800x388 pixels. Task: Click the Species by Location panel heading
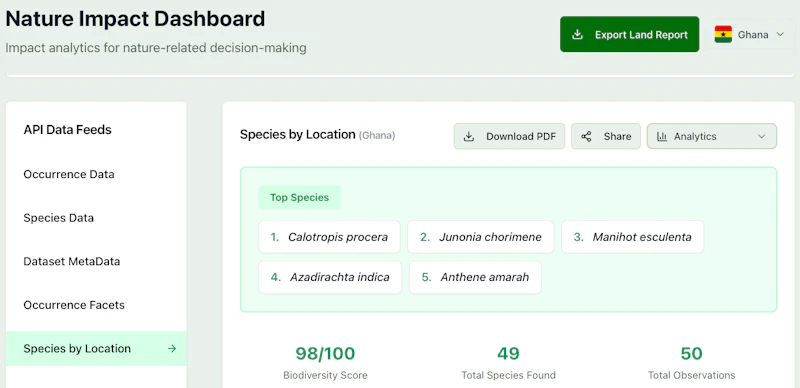297,135
